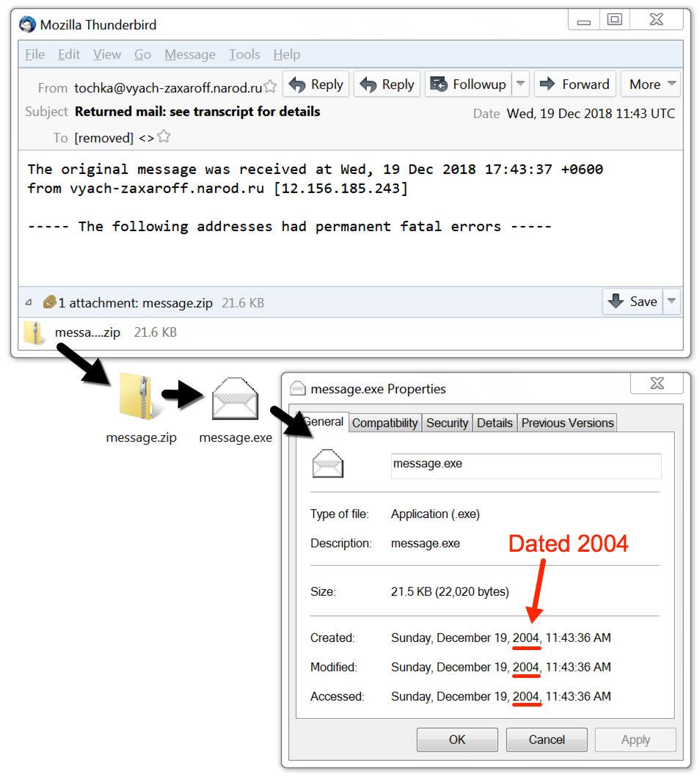Click the star next to the To recipient
Image resolution: width=700 pixels, height=777 pixels.
[164, 136]
